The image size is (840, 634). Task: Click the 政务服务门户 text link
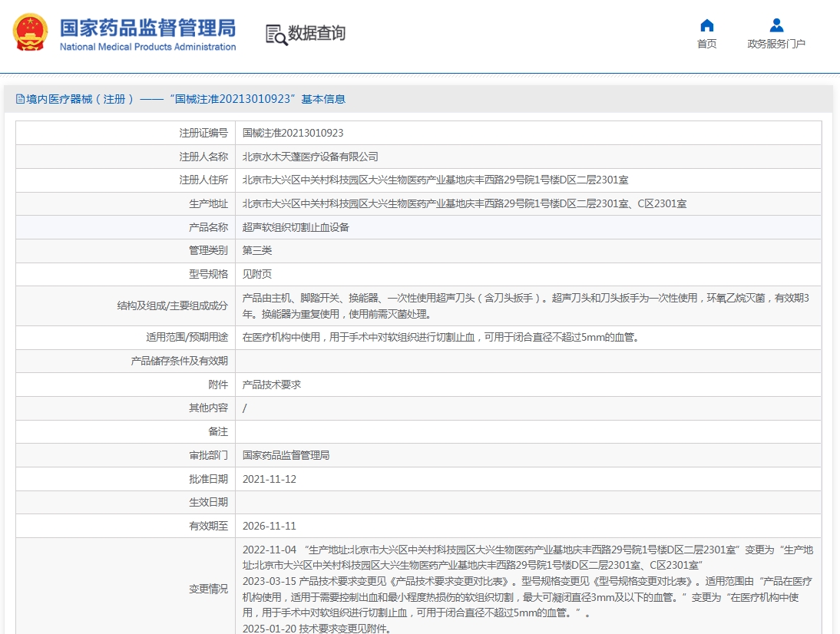776,44
